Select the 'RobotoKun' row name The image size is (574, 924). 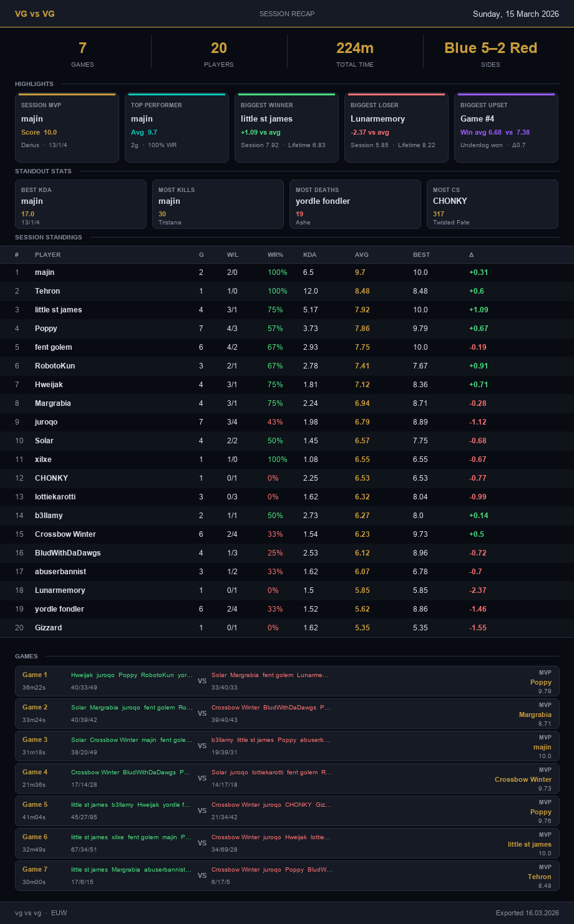[54, 366]
